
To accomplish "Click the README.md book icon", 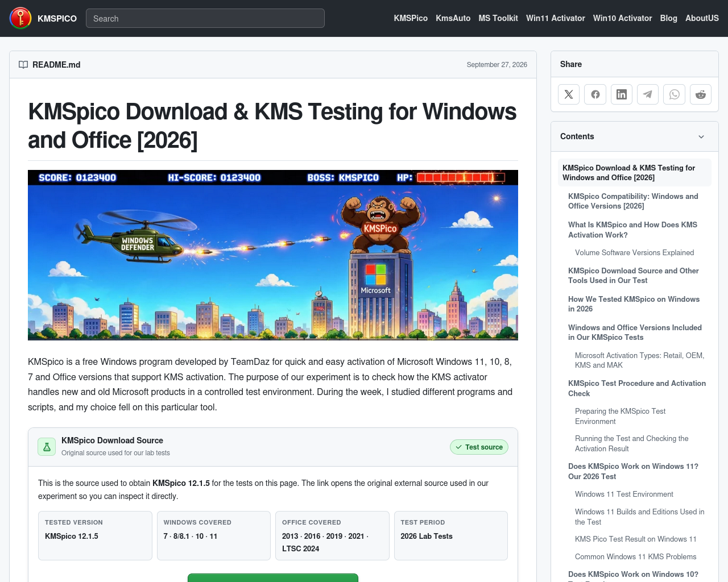I will pyautogui.click(x=23, y=65).
